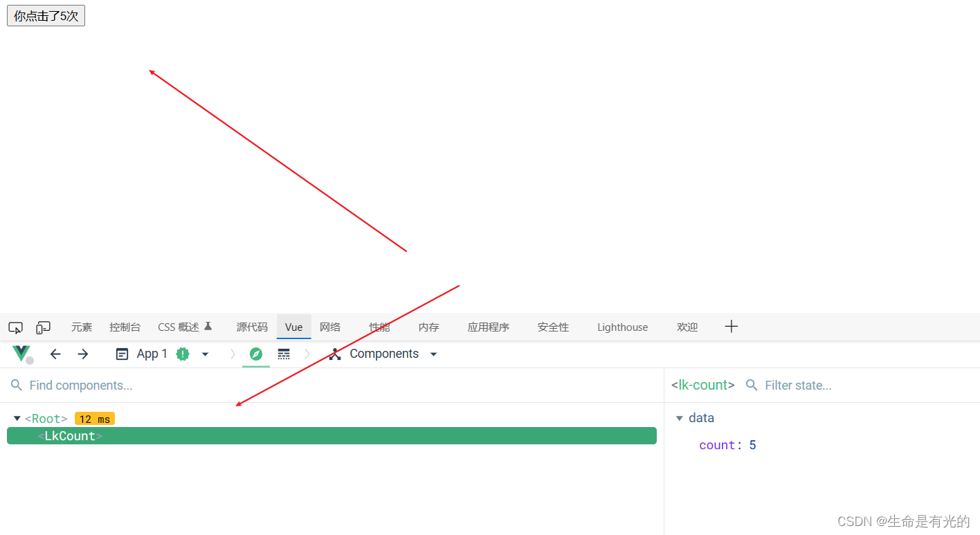Toggle device emulation icon in DevTools
The width and height of the screenshot is (980, 535).
44,327
